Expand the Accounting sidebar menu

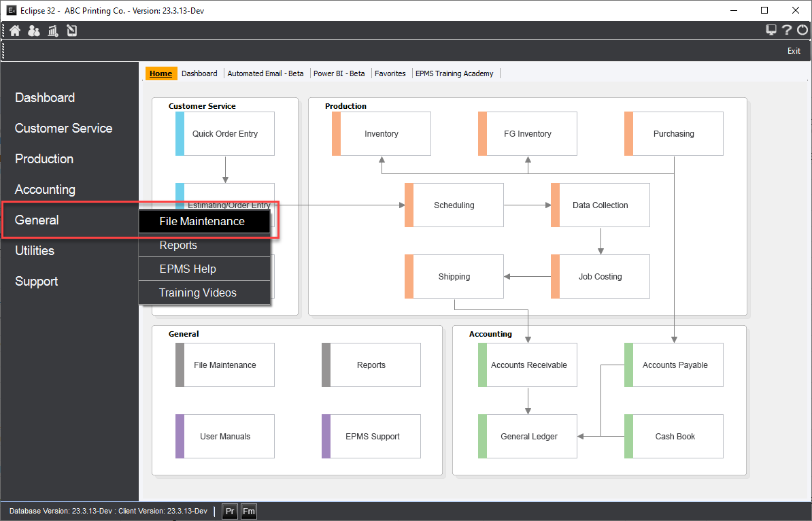(45, 190)
